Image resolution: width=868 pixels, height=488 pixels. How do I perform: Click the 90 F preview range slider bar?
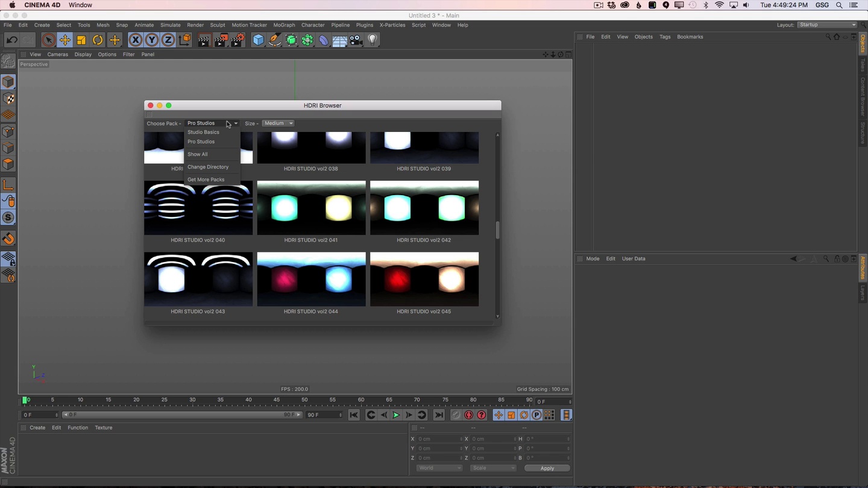click(182, 414)
